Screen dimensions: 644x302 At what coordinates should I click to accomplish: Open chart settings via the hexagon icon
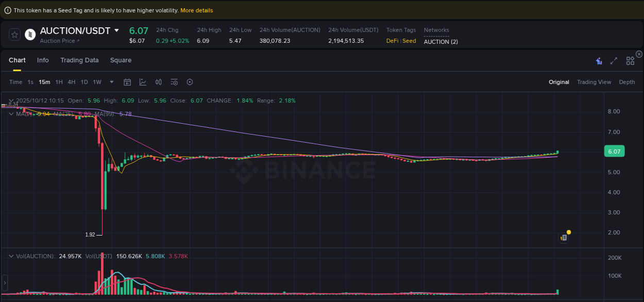point(190,82)
